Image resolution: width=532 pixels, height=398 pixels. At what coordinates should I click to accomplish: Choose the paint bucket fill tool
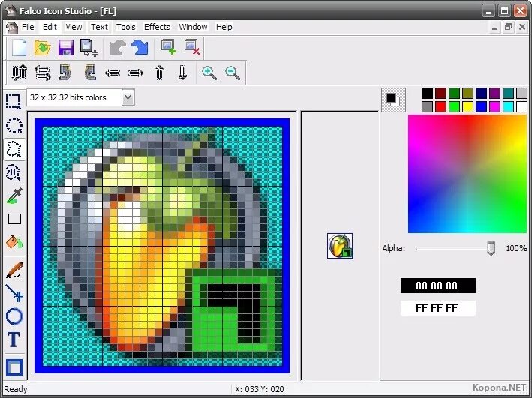(14, 242)
